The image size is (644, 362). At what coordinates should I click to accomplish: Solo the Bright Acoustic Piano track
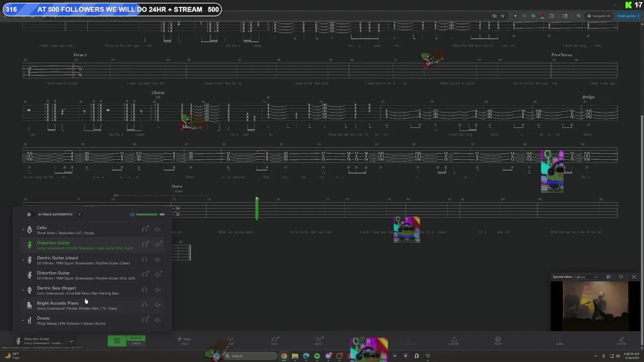click(x=144, y=305)
